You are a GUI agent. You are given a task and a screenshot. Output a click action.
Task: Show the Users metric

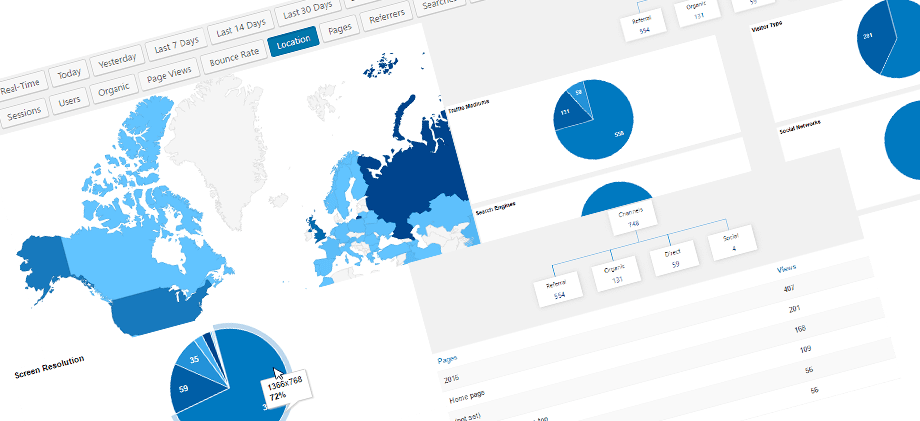tap(69, 99)
